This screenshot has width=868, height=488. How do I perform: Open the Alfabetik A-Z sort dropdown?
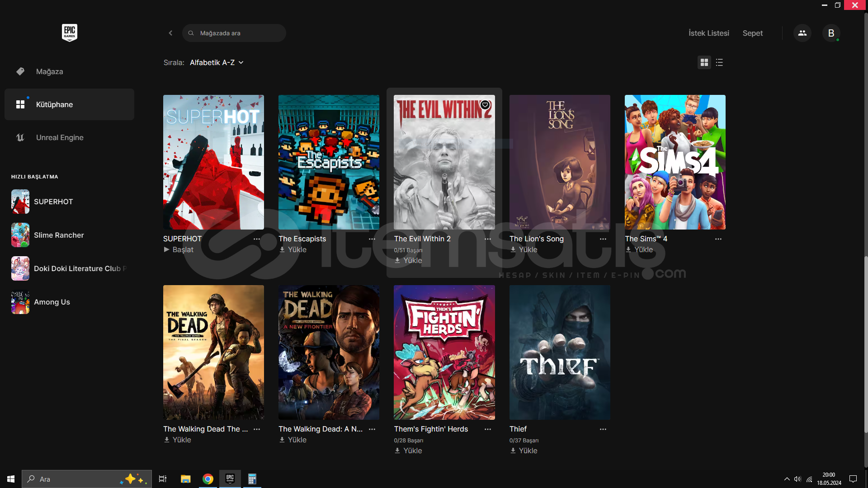coord(217,62)
